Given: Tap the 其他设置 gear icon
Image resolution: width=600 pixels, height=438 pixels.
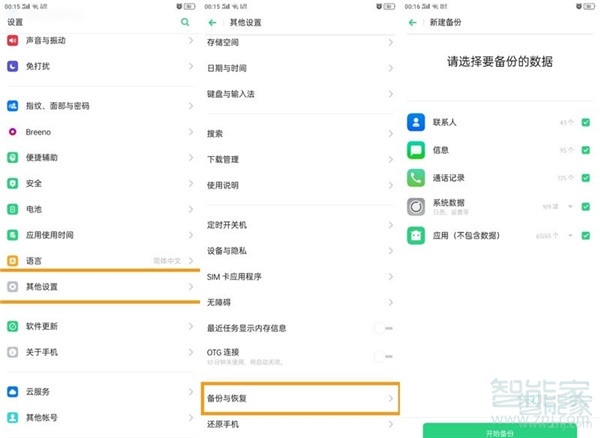Looking at the screenshot, I should tap(13, 287).
